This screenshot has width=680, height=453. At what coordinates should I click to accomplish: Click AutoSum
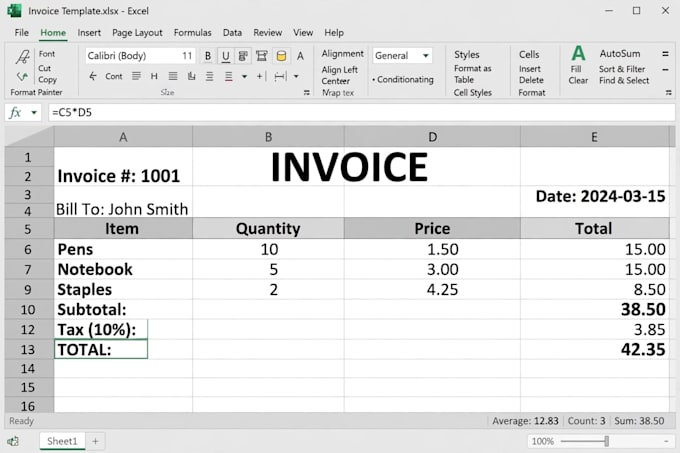[620, 54]
